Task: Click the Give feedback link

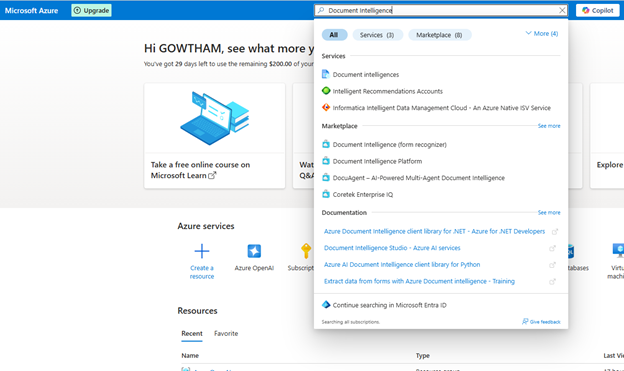Action: click(x=541, y=322)
